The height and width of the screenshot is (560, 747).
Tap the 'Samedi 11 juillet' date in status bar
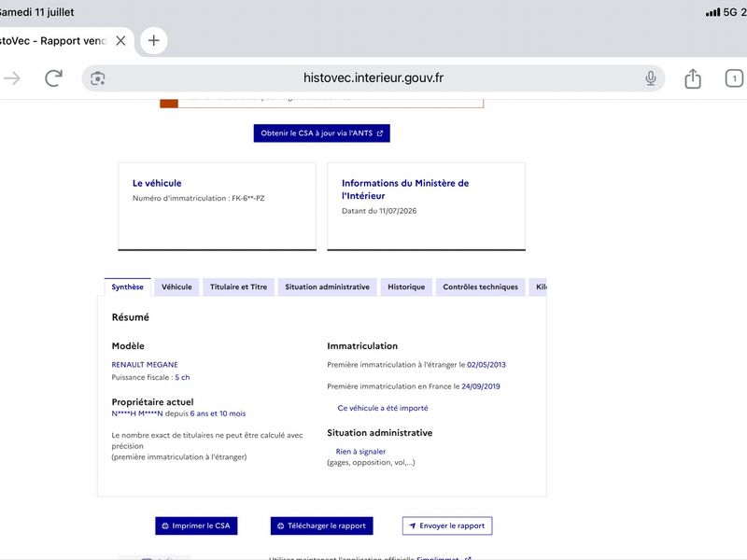(37, 12)
